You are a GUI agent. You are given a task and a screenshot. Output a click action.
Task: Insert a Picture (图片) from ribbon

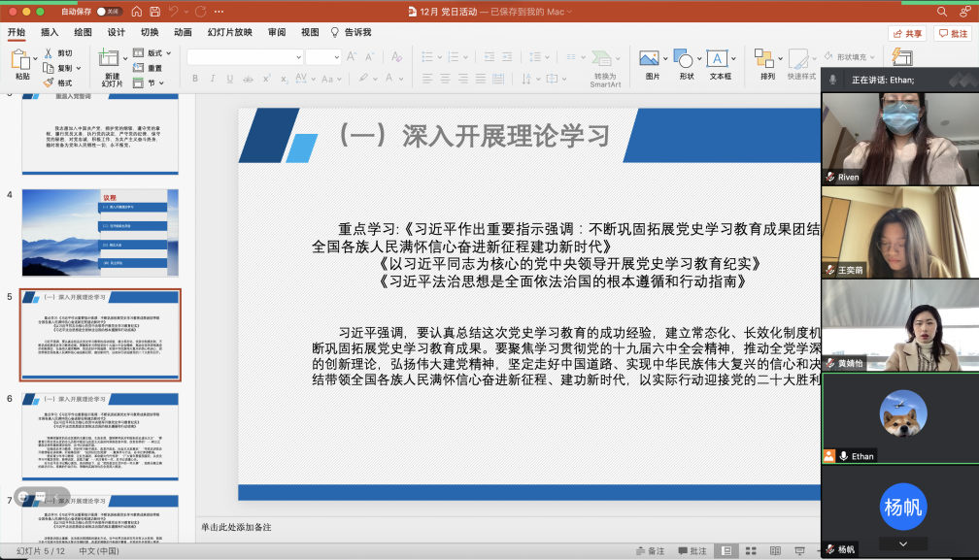[x=651, y=64]
